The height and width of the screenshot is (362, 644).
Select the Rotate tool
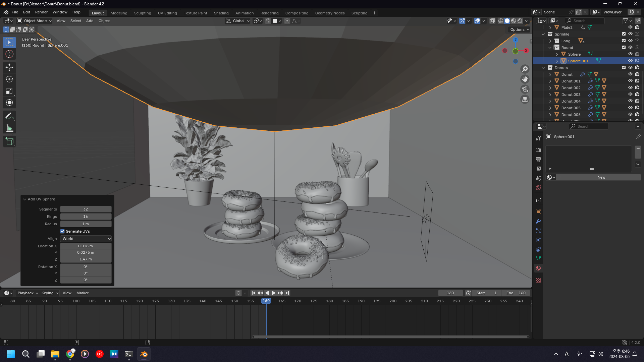click(9, 79)
